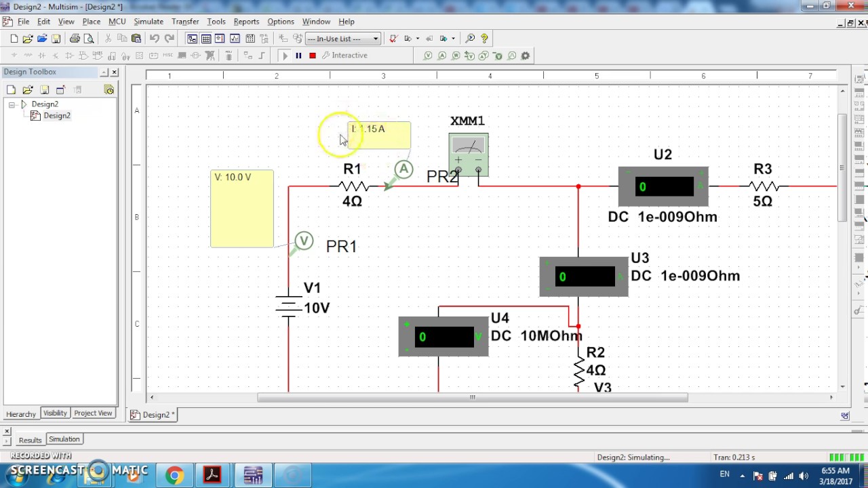Select the U4 voltmeter display
This screenshot has height=488, width=868.
[x=443, y=336]
